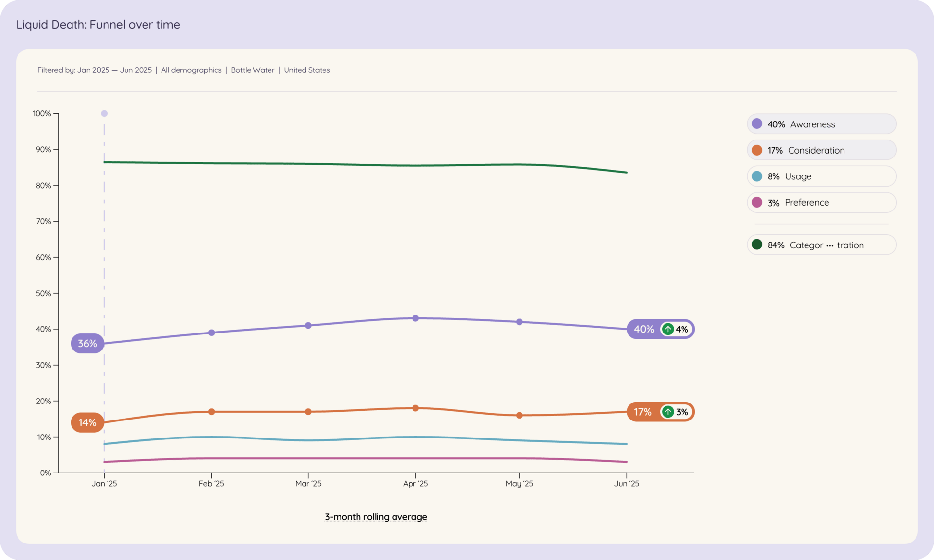Select the Awareness data point at Feb '25
Screen dimensions: 934x560
212,332
